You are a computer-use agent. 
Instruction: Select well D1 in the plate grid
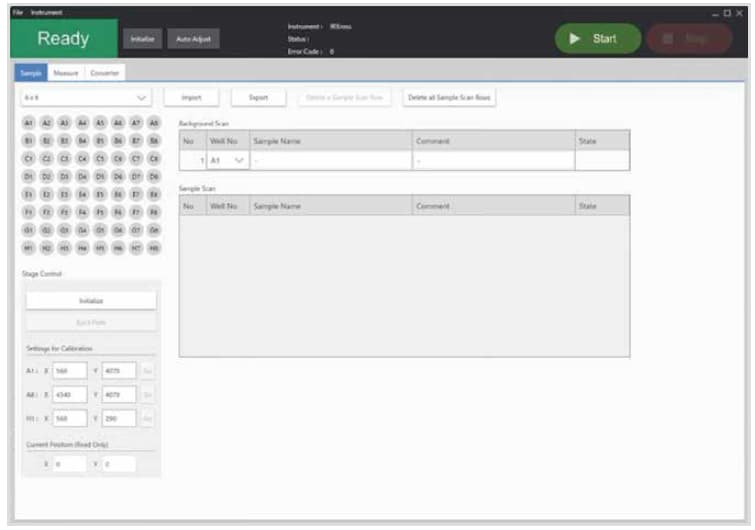tap(28, 176)
